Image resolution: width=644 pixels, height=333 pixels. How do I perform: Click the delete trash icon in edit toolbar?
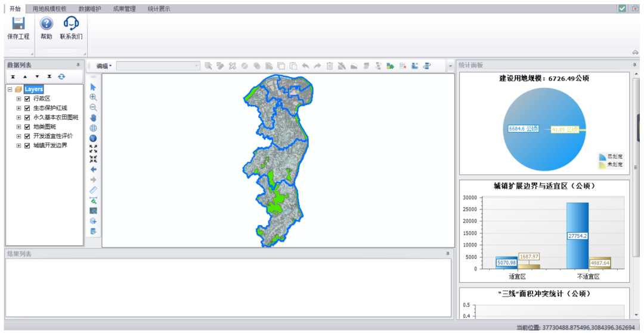tap(329, 66)
